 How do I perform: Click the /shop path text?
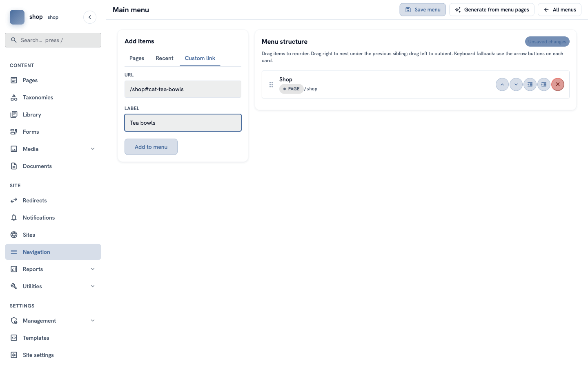click(311, 89)
